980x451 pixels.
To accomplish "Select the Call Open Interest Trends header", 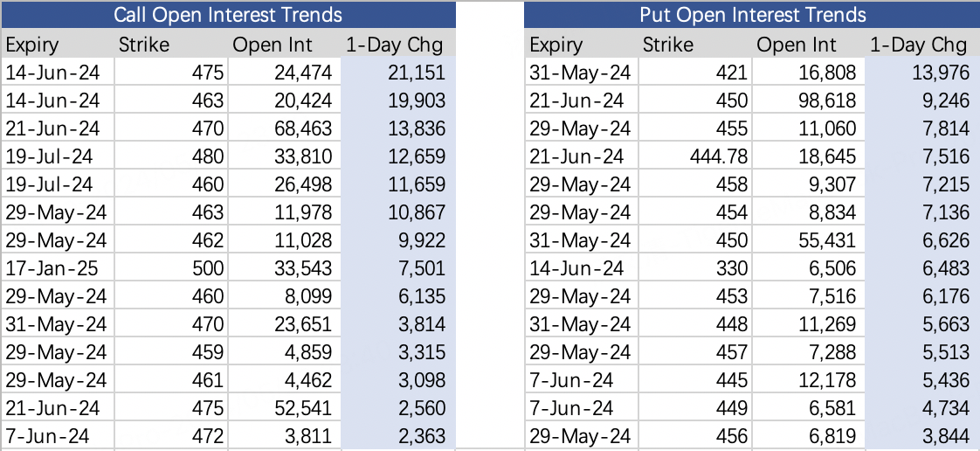I will 228,14.
